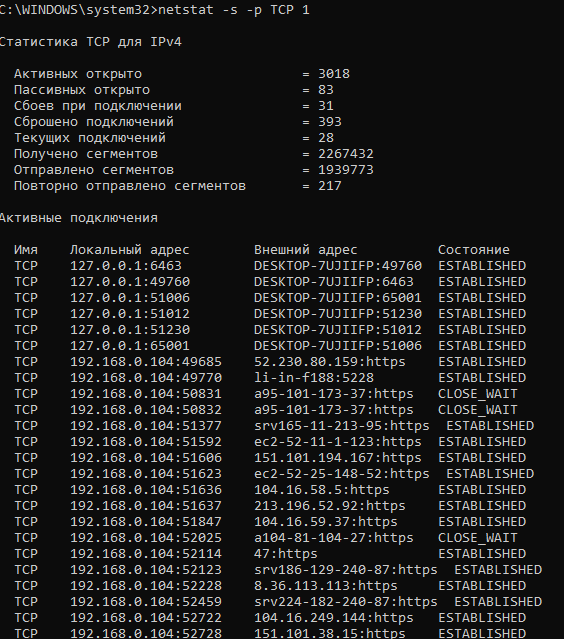Viewport: 564px width, 639px height.
Task: Click remote address 8.36.113.113:https
Action: point(326,586)
